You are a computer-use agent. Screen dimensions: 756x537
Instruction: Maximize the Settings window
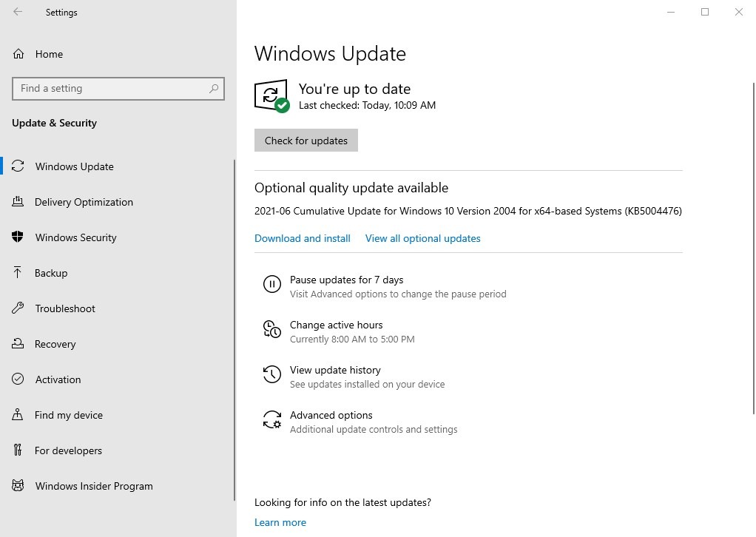(x=705, y=12)
